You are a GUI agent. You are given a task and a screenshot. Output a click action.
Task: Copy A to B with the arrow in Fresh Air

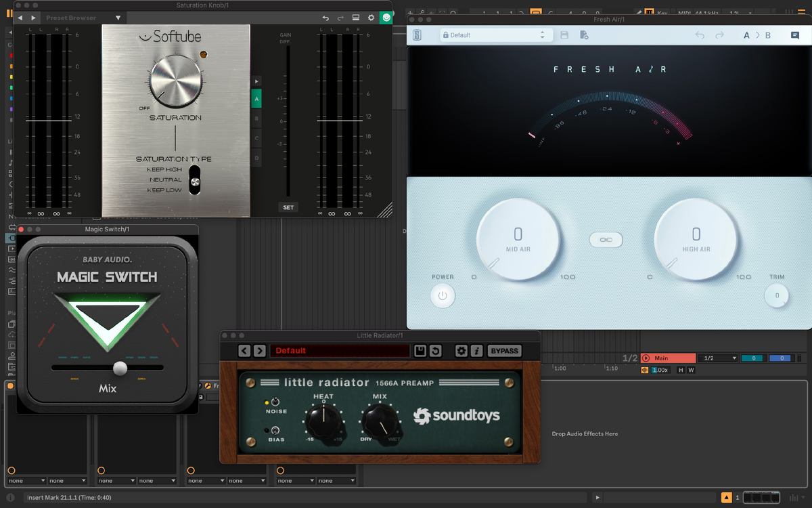click(x=757, y=35)
